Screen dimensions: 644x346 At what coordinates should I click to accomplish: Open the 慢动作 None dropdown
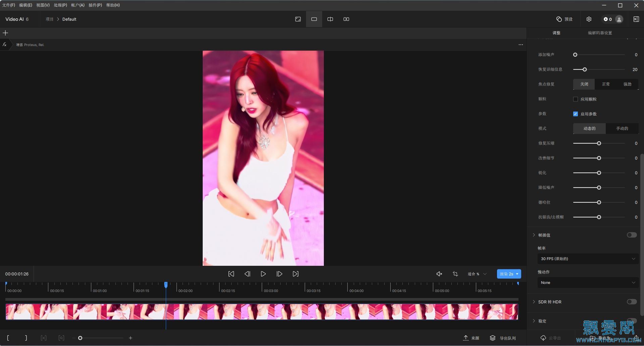coord(588,283)
